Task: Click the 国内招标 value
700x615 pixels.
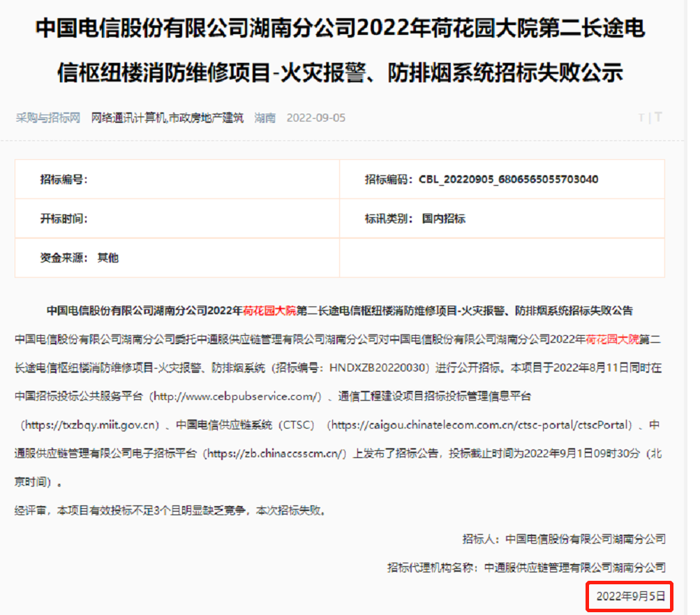Action: pyautogui.click(x=444, y=219)
